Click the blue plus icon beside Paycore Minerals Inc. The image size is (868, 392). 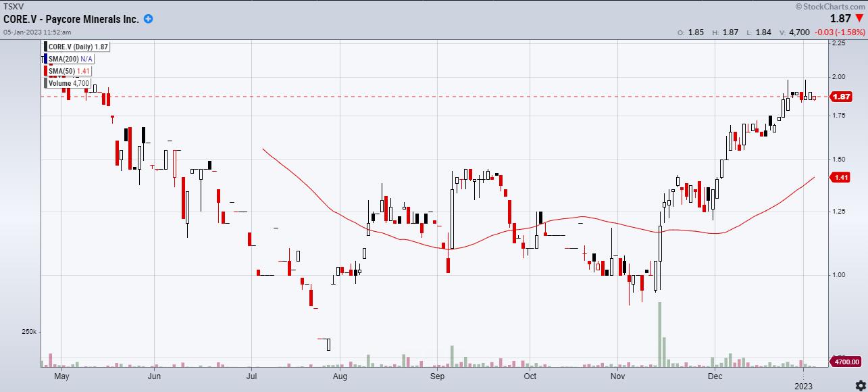point(148,19)
